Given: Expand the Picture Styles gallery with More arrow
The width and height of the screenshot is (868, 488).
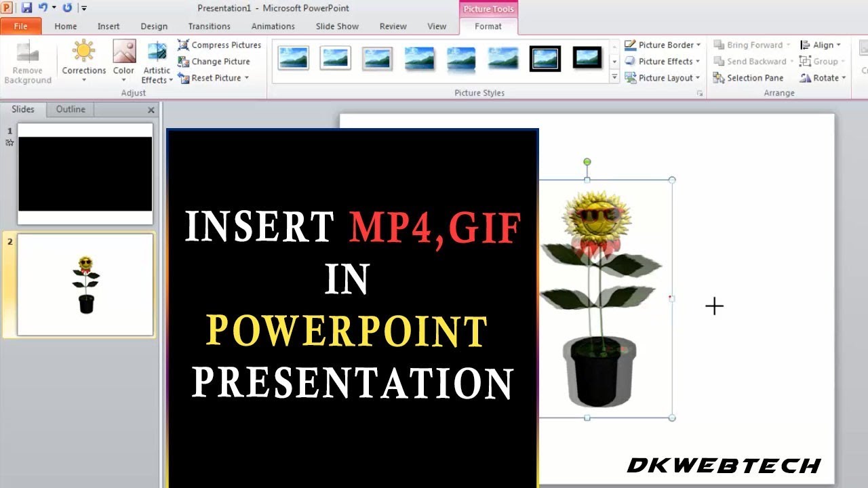Looking at the screenshot, I should 614,77.
